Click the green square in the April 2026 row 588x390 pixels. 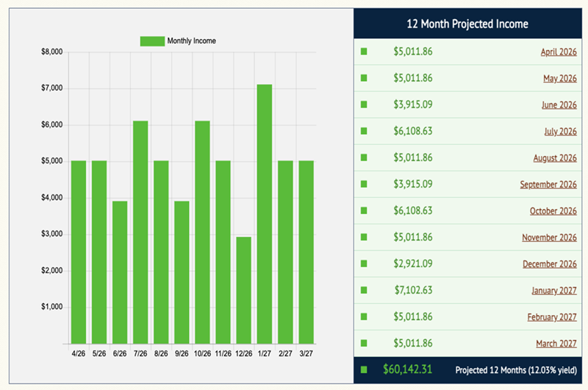point(363,52)
